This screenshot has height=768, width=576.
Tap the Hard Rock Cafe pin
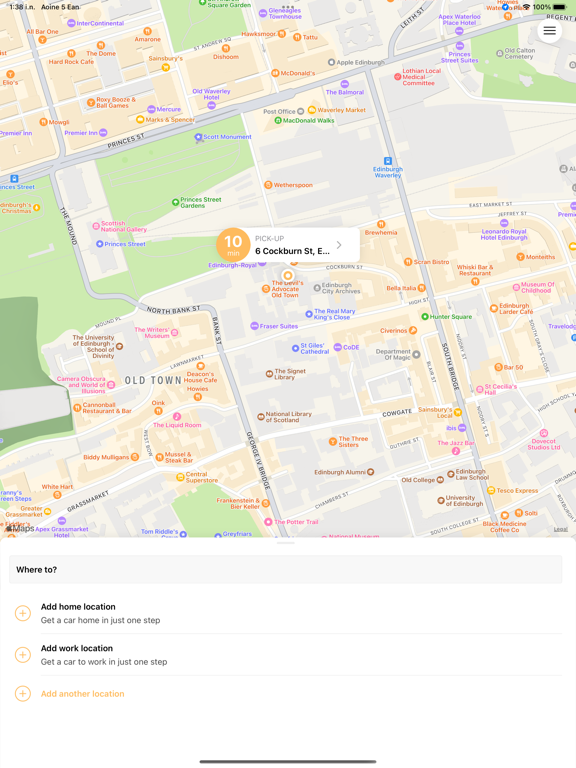point(71,53)
